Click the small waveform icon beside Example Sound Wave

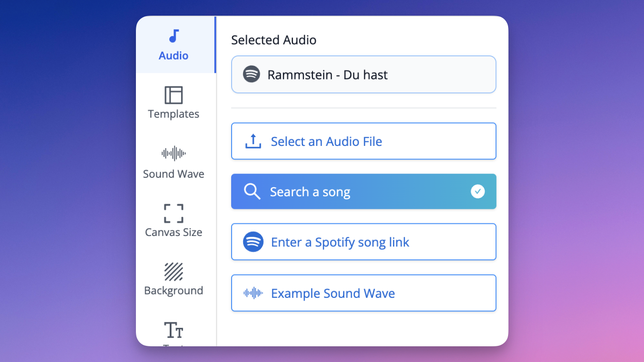pos(253,293)
